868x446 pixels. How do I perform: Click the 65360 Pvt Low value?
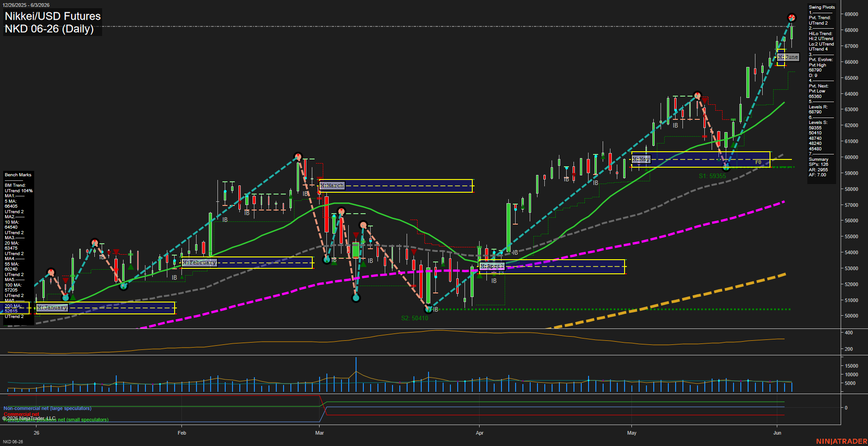[815, 97]
